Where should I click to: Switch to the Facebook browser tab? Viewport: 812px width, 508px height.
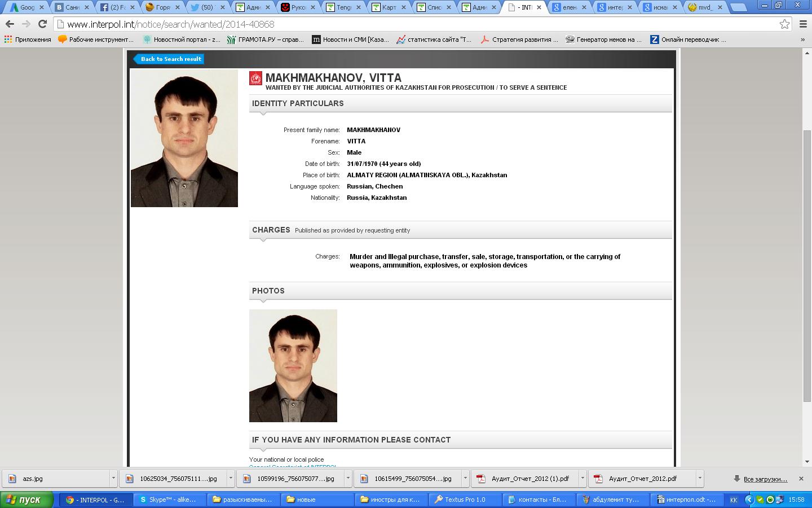coord(117,7)
